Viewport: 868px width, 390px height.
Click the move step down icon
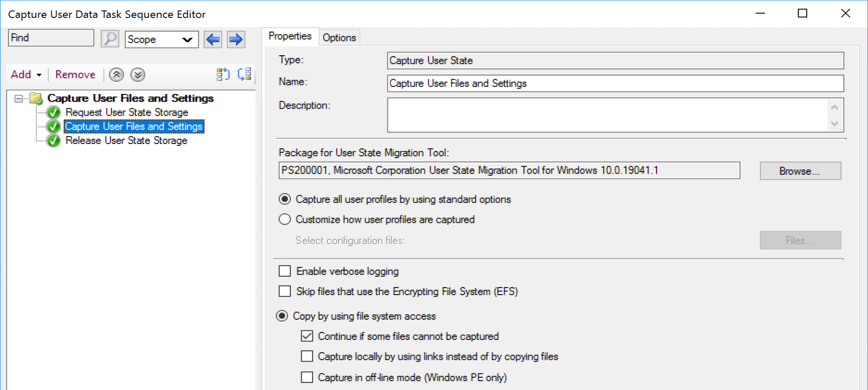(138, 75)
